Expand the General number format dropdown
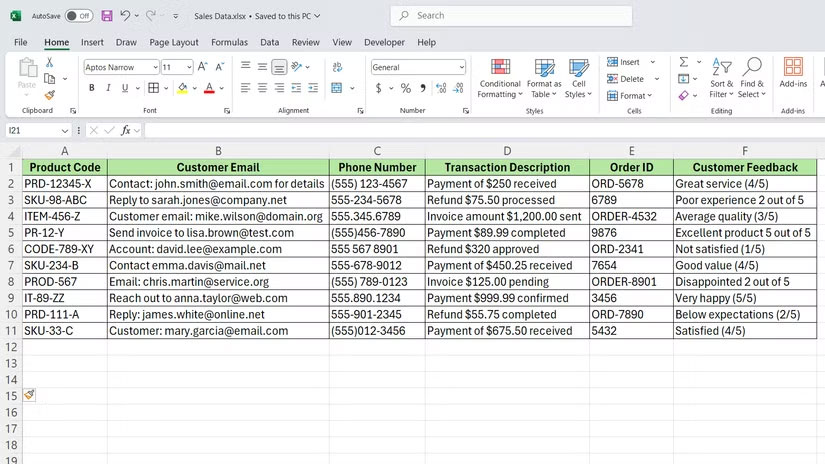Screen dimensions: 825x464 (460, 67)
